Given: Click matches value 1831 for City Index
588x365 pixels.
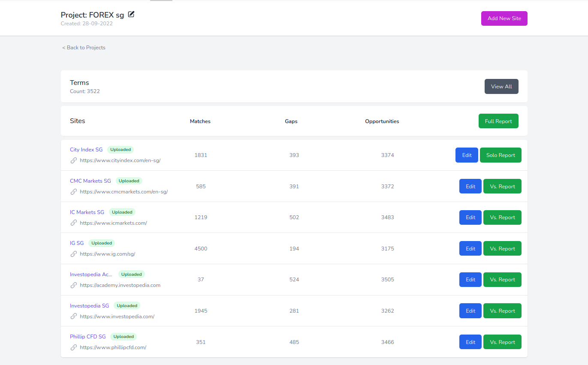Looking at the screenshot, I should [201, 155].
